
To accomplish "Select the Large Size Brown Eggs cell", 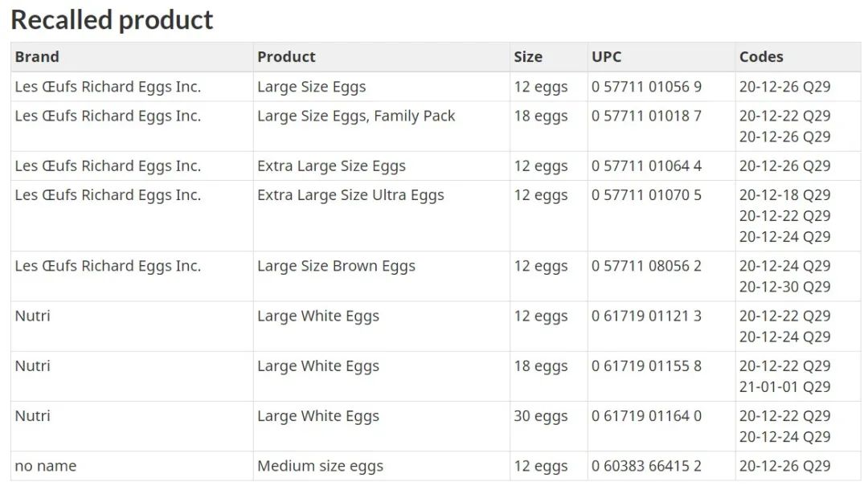I will (336, 267).
